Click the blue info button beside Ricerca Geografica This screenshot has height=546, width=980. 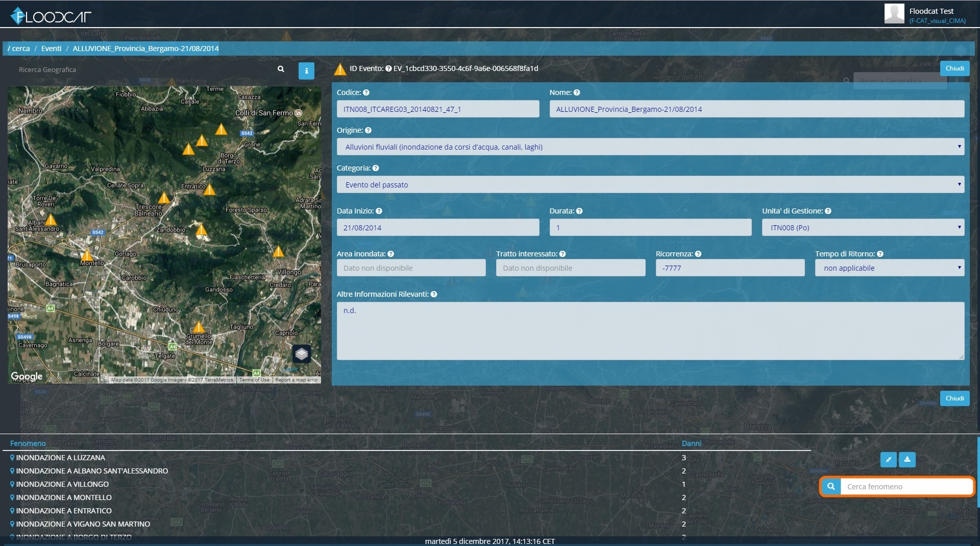pos(306,71)
